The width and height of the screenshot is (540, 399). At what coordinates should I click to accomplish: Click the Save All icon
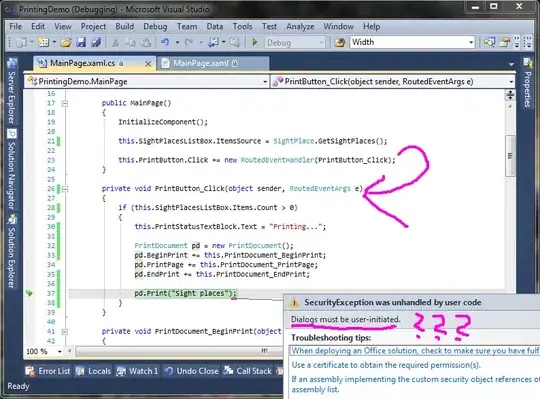click(x=96, y=42)
